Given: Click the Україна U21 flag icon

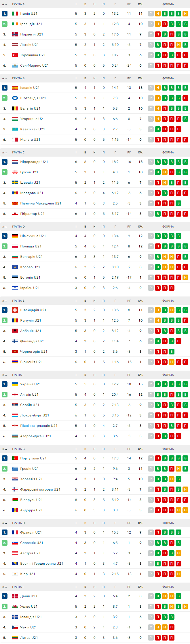Looking at the screenshot, I should coord(15,384).
